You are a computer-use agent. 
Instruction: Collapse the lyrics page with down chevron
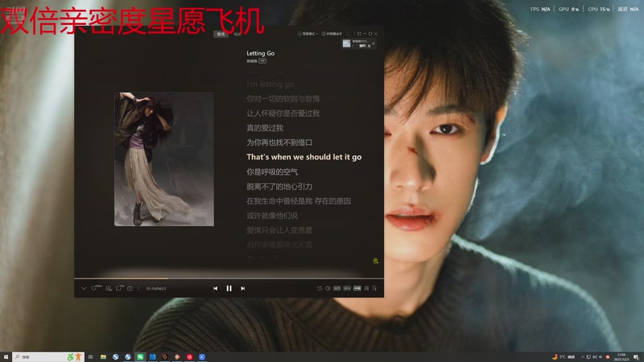pyautogui.click(x=84, y=289)
